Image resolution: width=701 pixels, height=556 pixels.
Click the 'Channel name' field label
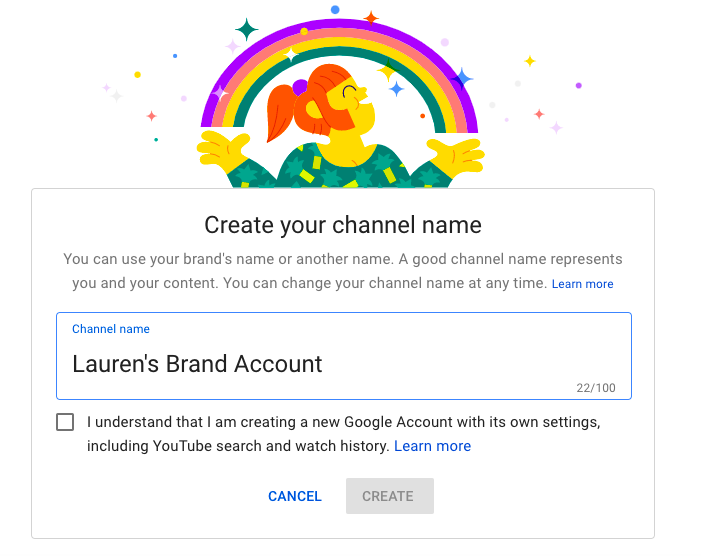(x=111, y=329)
